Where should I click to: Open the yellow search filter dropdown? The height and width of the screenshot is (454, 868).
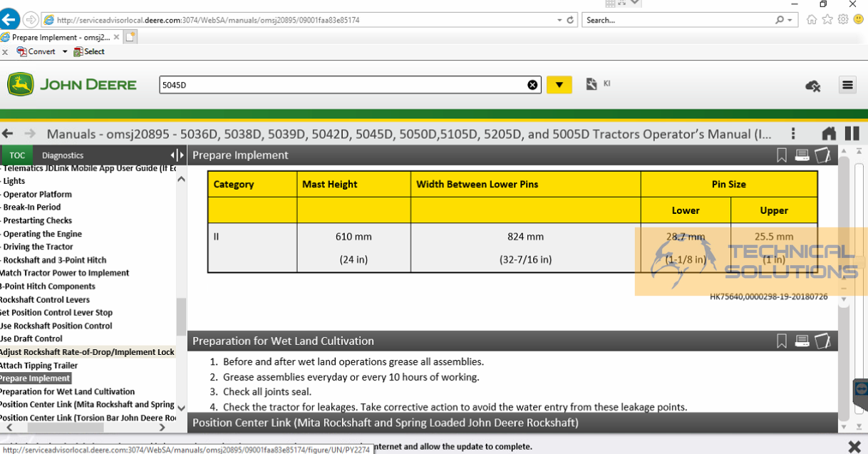(x=559, y=84)
